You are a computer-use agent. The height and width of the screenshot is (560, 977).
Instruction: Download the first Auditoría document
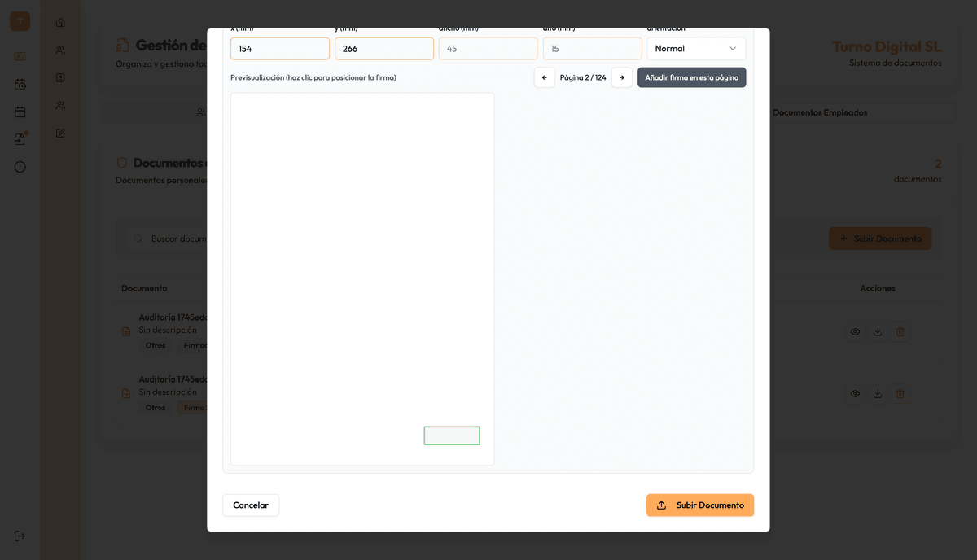tap(878, 332)
